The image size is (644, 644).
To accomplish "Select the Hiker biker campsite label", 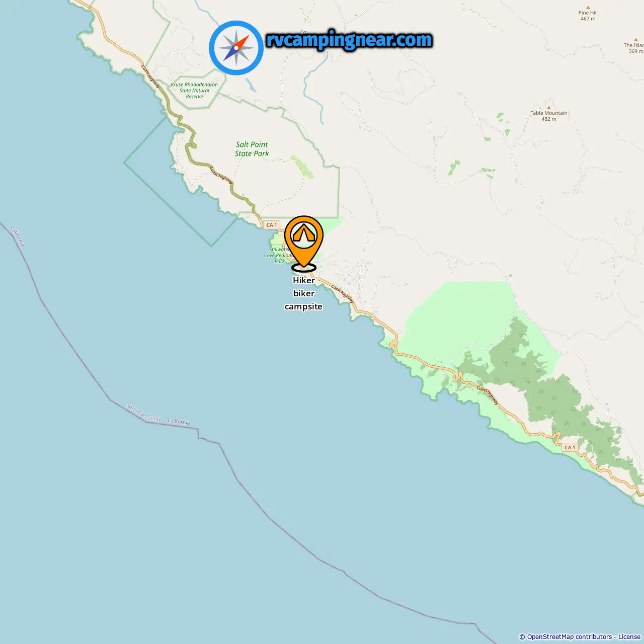I will [303, 293].
